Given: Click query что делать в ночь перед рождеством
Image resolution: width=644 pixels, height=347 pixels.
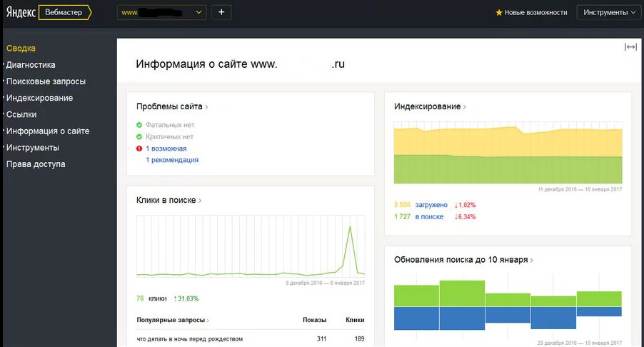Looking at the screenshot, I should 190,338.
